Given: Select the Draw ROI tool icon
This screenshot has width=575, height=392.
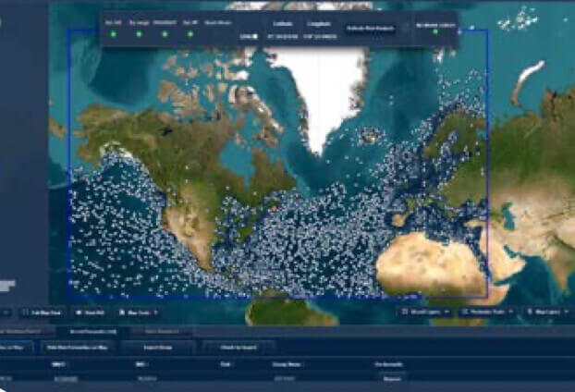Looking at the screenshot, I should [x=80, y=313].
